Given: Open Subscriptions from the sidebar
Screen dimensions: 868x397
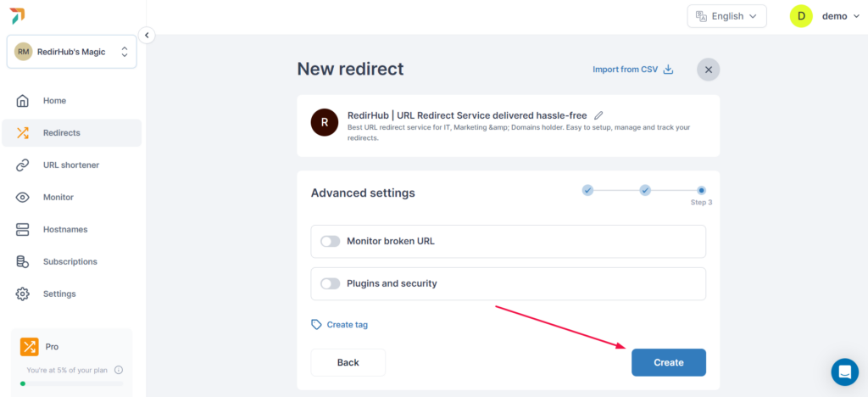Looking at the screenshot, I should coord(71,261).
